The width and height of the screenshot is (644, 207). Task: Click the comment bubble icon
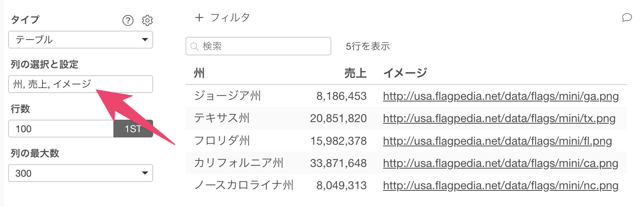(x=627, y=17)
